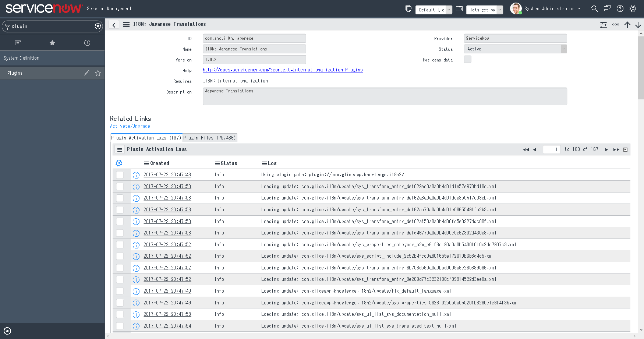Open navigator History with the clock icon
644x339 pixels.
click(87, 43)
